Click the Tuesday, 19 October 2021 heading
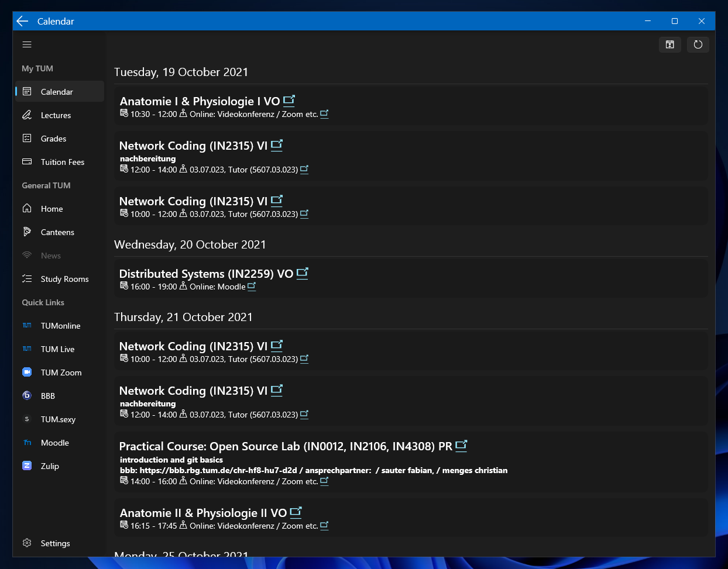 click(181, 72)
